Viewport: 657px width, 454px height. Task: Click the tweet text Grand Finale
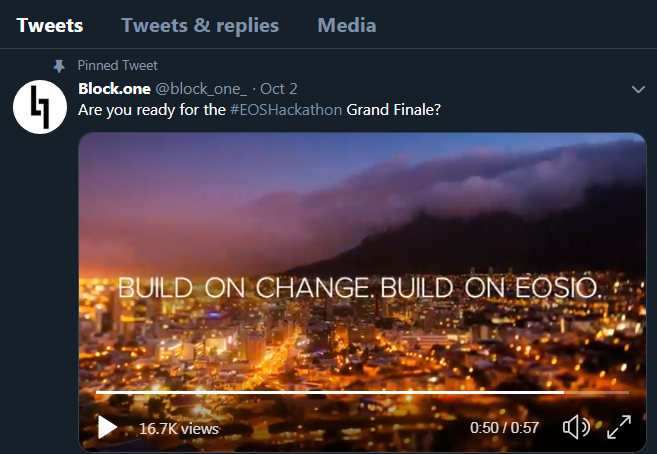pos(391,109)
